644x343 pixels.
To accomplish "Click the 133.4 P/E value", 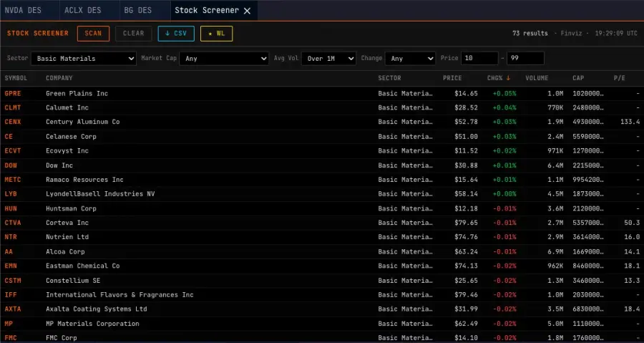I will tap(630, 122).
